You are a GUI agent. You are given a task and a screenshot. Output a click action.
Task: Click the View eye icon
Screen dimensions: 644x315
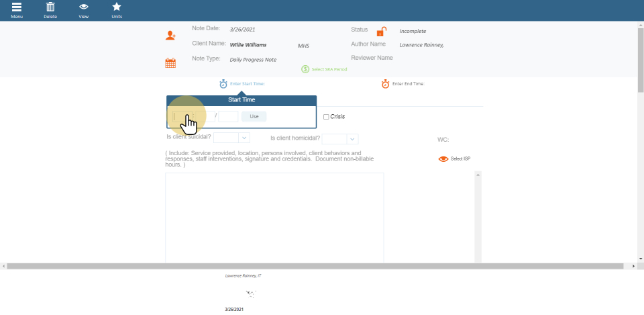click(x=84, y=7)
